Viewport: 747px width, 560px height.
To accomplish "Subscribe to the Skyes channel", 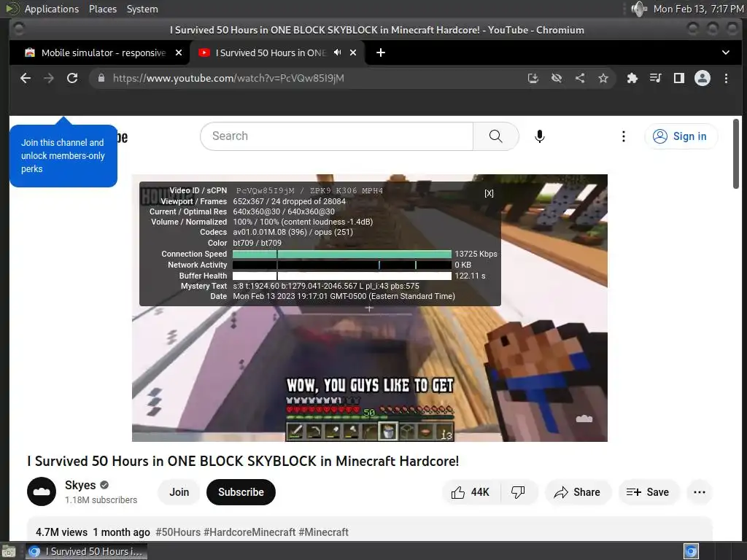I will tap(241, 492).
